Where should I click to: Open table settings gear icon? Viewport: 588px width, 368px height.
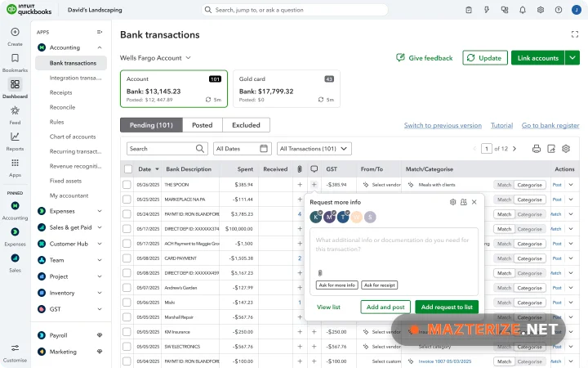[566, 149]
